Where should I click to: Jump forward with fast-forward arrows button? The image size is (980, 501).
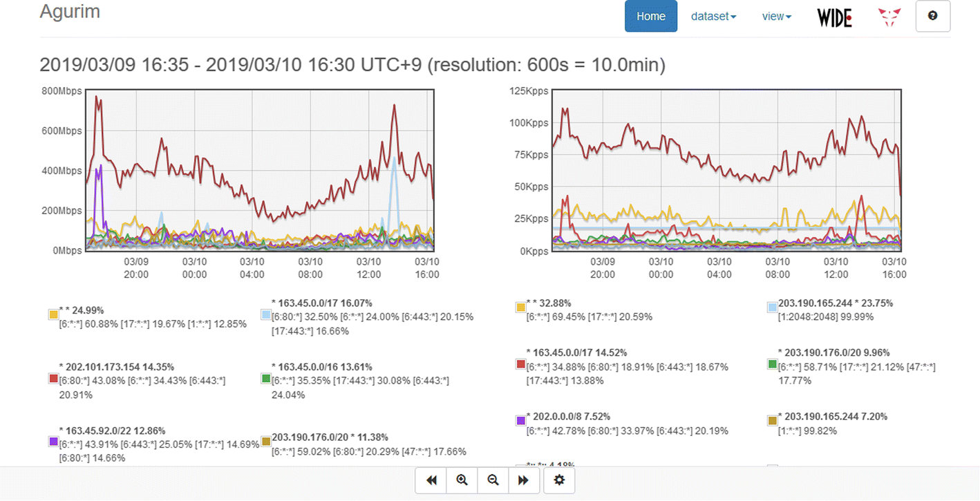pyautogui.click(x=524, y=480)
